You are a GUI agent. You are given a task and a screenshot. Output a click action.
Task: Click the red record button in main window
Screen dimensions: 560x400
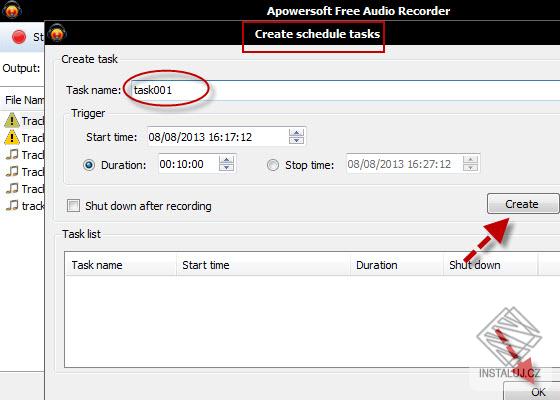click(19, 37)
